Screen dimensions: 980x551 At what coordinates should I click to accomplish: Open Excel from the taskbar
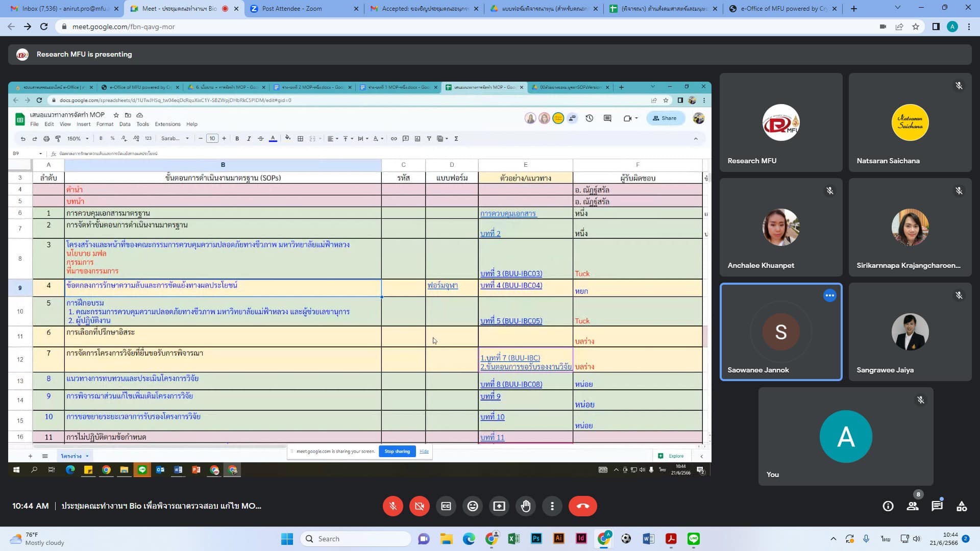[x=514, y=539]
